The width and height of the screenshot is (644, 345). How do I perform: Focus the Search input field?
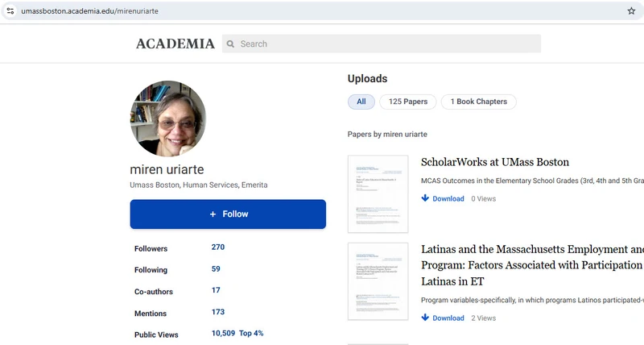[x=382, y=44]
